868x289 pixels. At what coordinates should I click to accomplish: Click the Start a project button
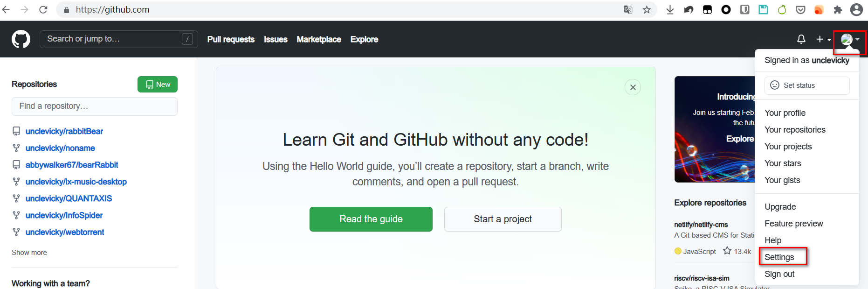pos(503,219)
